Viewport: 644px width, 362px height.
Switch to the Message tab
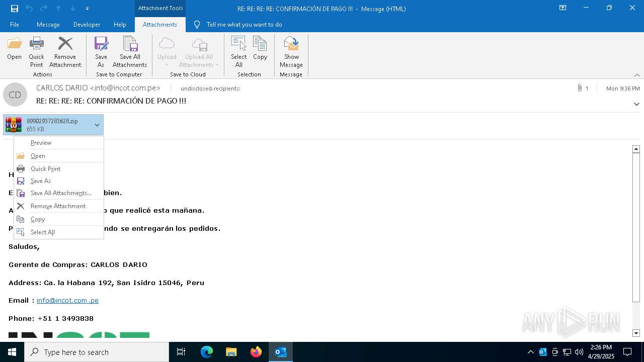click(48, 24)
